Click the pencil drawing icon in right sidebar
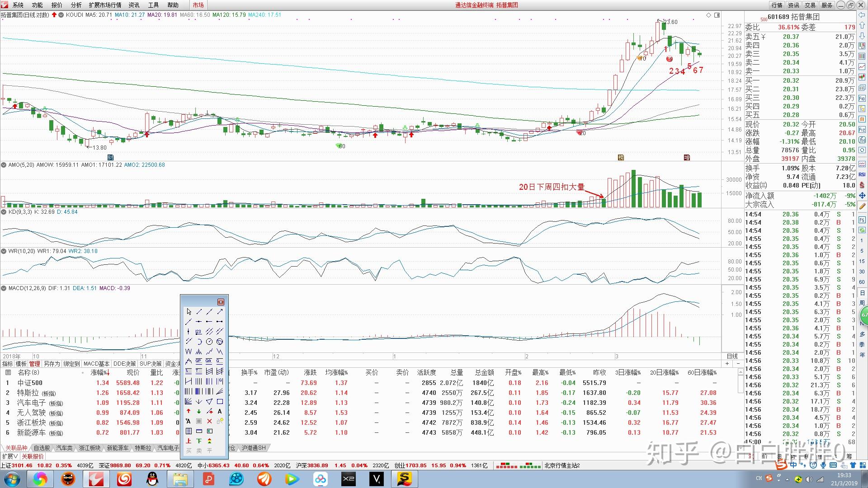Viewport: 868px width, 488px height. (x=862, y=206)
